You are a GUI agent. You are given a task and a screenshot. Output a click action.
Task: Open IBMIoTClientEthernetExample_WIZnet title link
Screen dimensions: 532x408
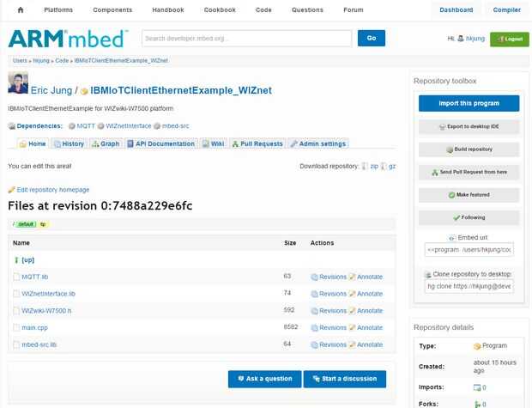tap(181, 90)
